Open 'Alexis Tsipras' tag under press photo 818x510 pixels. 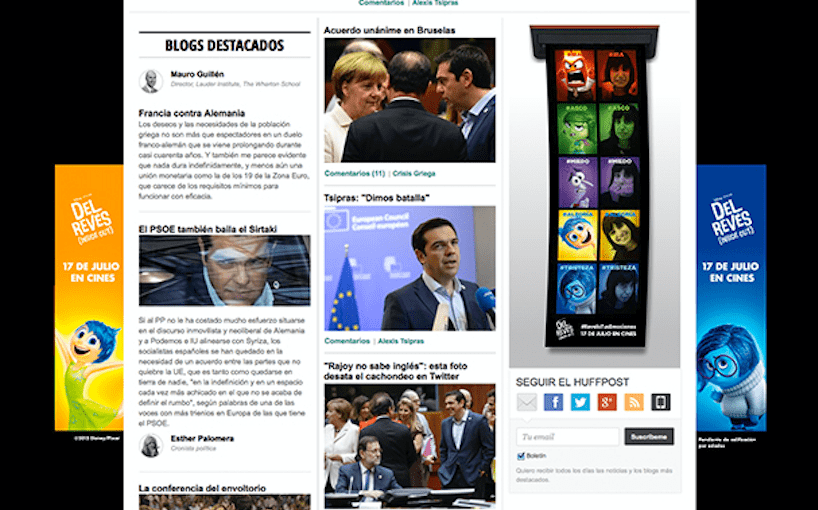click(x=401, y=341)
